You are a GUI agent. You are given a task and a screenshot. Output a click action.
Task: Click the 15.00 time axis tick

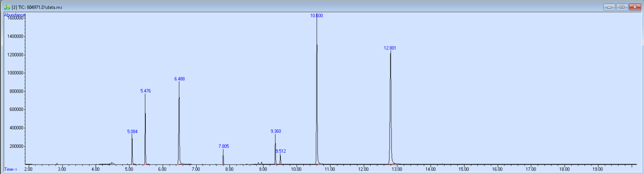(463, 169)
